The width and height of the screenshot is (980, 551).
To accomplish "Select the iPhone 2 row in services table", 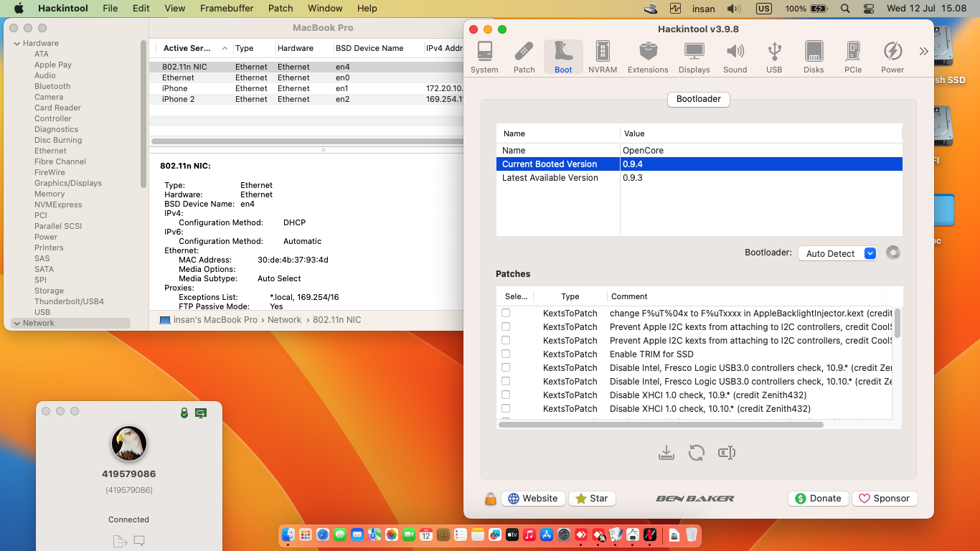I will click(x=307, y=99).
